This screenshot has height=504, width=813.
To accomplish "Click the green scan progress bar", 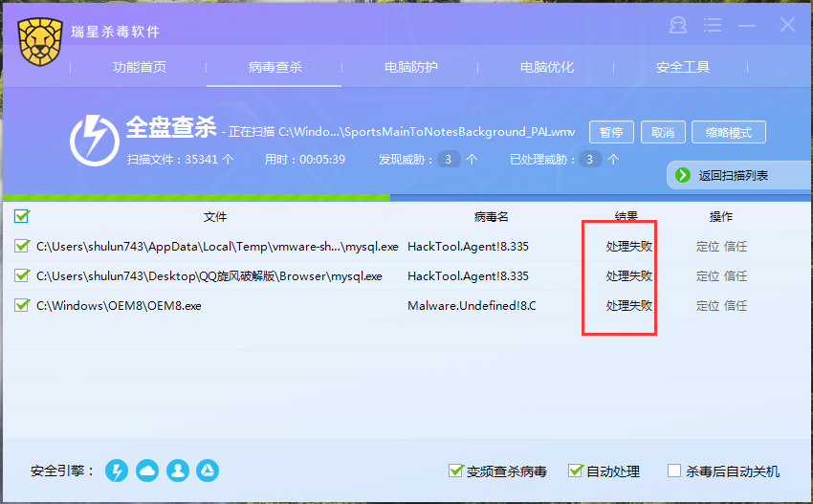I will click(x=196, y=198).
